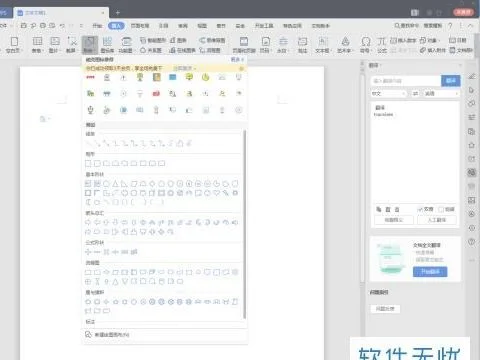Image resolution: width=480 pixels, height=360 pixels.
Task: Click the new drawing canvas option
Action: pyautogui.click(x=107, y=335)
